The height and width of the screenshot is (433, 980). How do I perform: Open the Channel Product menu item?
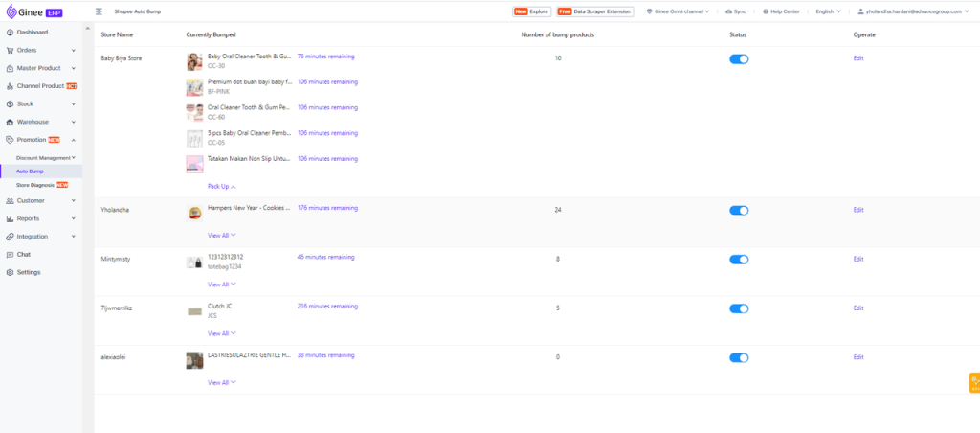pyautogui.click(x=41, y=86)
